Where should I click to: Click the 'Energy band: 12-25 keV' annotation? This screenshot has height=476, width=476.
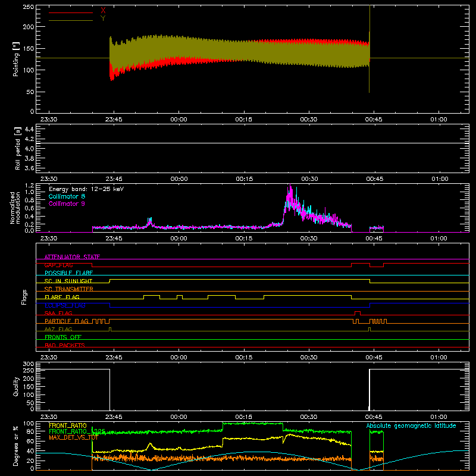tap(86, 189)
